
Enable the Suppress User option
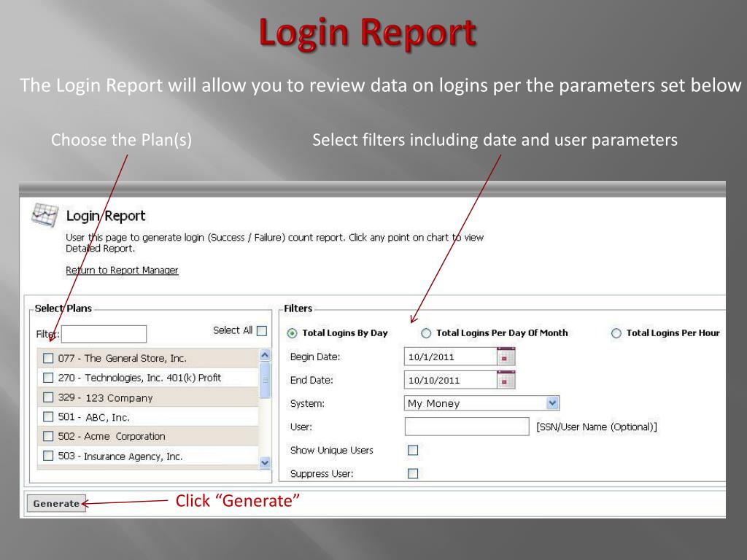pyautogui.click(x=413, y=473)
